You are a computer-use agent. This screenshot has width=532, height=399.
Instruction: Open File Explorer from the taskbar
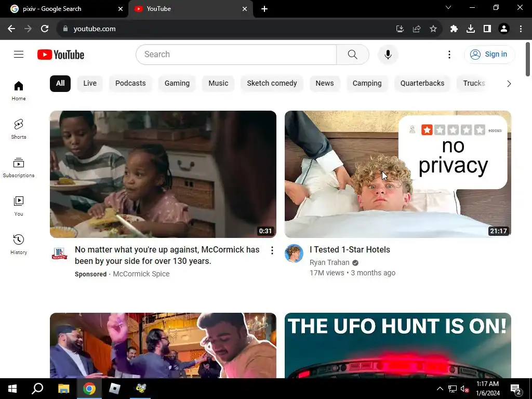click(x=63, y=389)
